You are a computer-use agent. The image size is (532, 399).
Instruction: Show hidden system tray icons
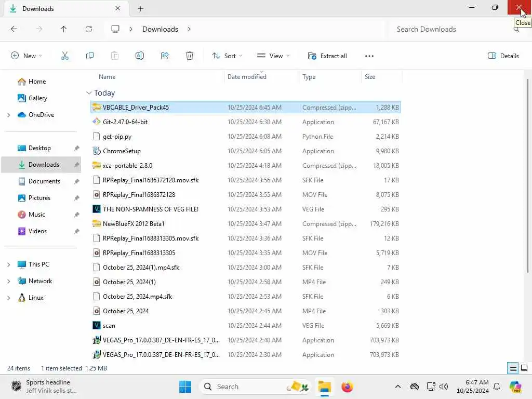398,387
